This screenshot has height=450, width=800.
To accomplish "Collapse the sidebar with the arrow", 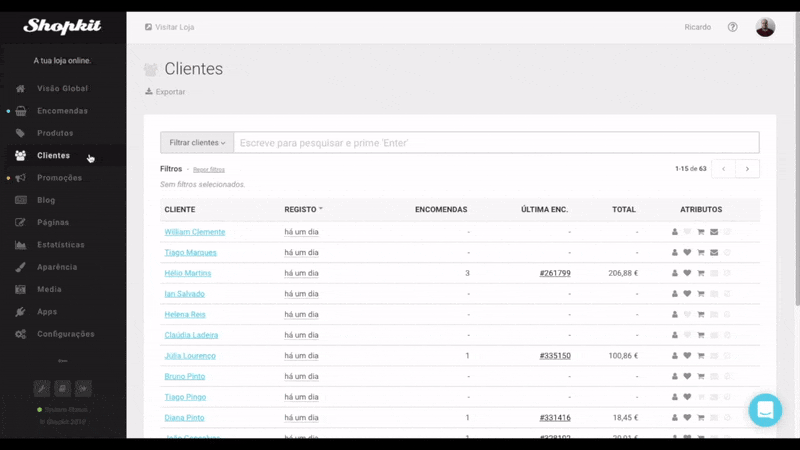I will [63, 361].
